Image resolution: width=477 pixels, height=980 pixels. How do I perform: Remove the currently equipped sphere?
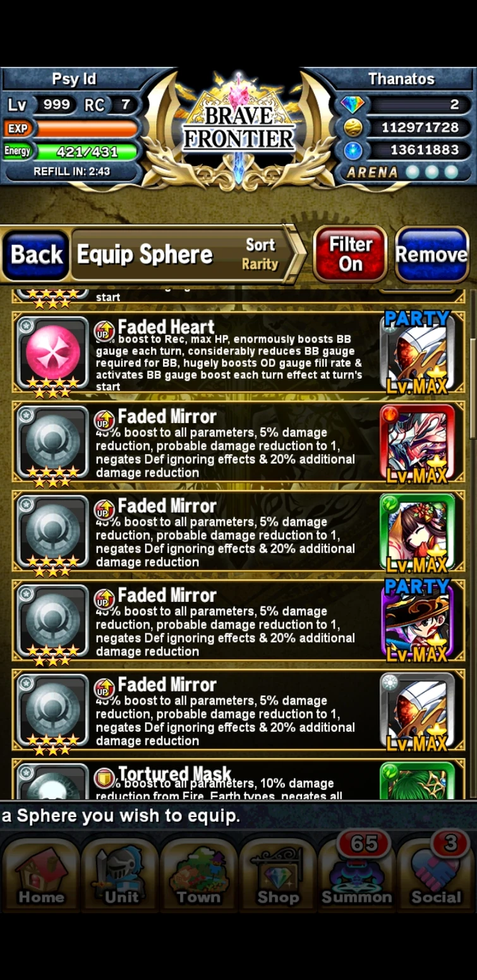[432, 254]
